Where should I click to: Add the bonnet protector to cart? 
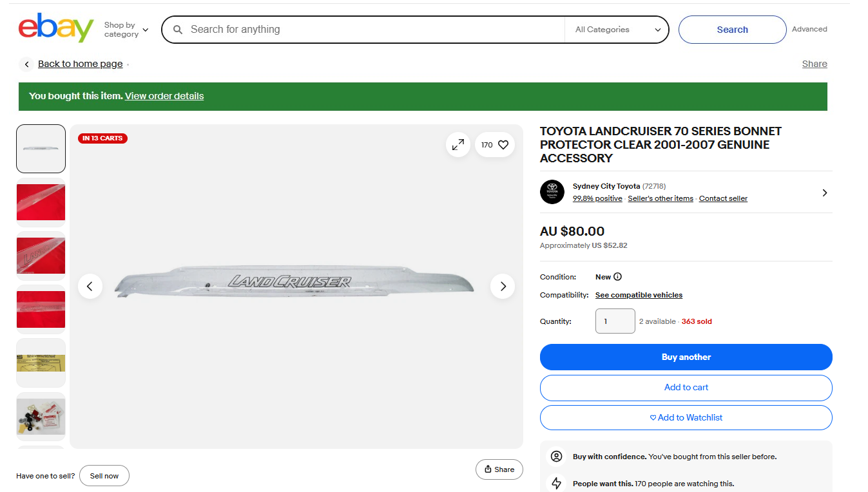[686, 387]
